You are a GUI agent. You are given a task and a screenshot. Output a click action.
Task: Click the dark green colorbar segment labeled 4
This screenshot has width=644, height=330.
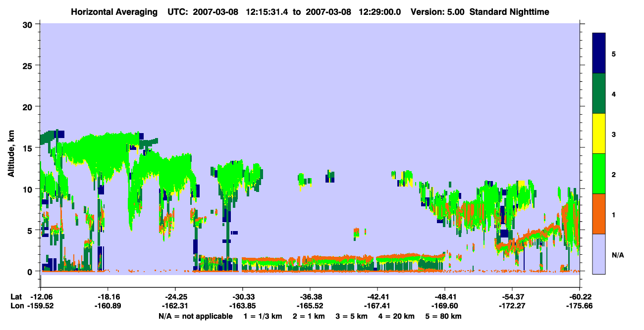599,94
